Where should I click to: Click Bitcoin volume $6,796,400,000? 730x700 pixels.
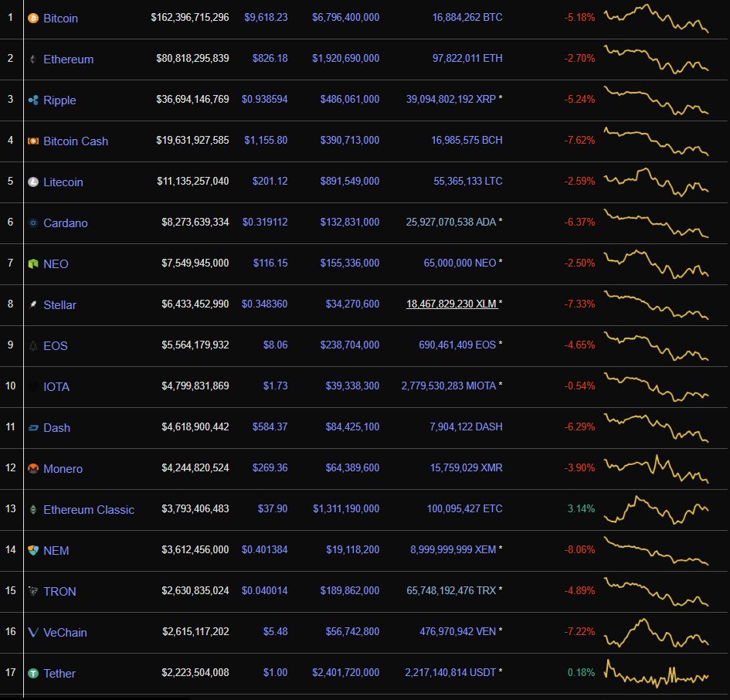coord(345,17)
